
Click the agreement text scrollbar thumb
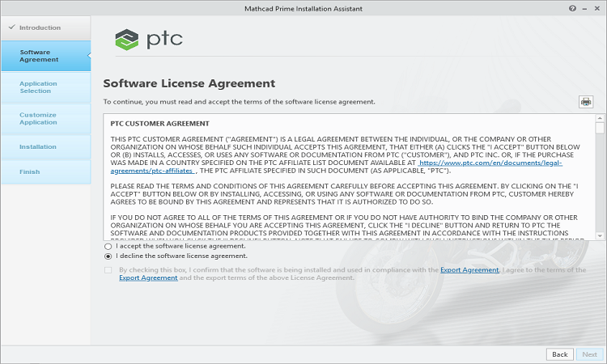pos(600,128)
